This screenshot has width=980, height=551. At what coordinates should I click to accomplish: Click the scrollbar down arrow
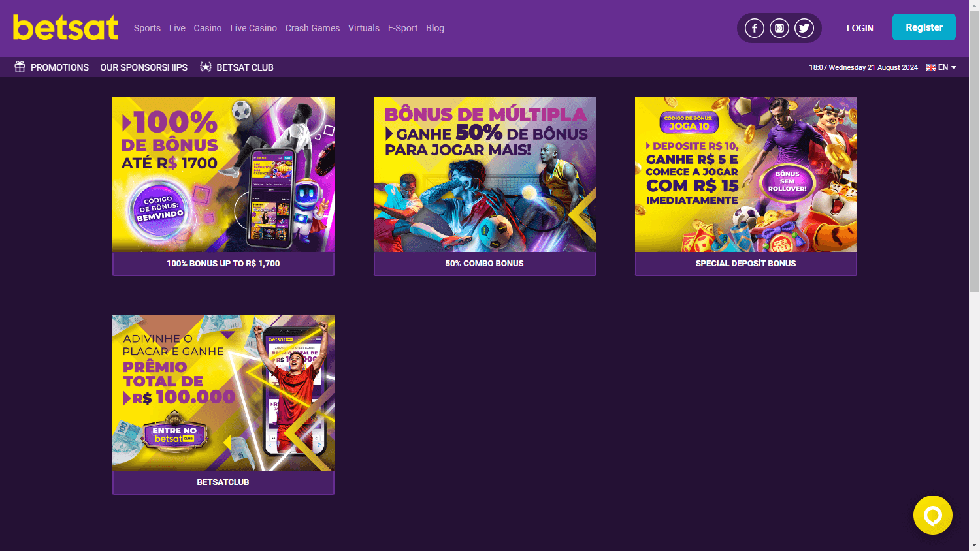tap(974, 545)
